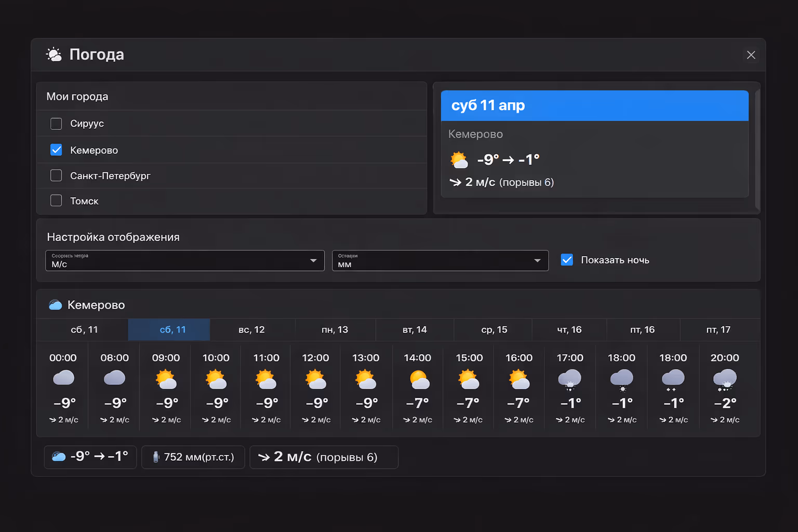Click the суб 11 апр blue card header
The image size is (798, 532).
pyautogui.click(x=594, y=105)
